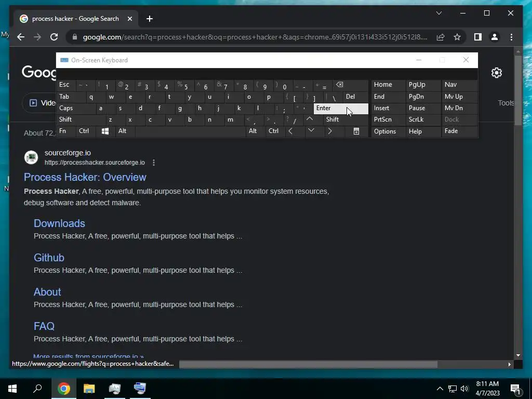Click the network icon in system tray
The width and height of the screenshot is (532, 399).
(x=453, y=389)
